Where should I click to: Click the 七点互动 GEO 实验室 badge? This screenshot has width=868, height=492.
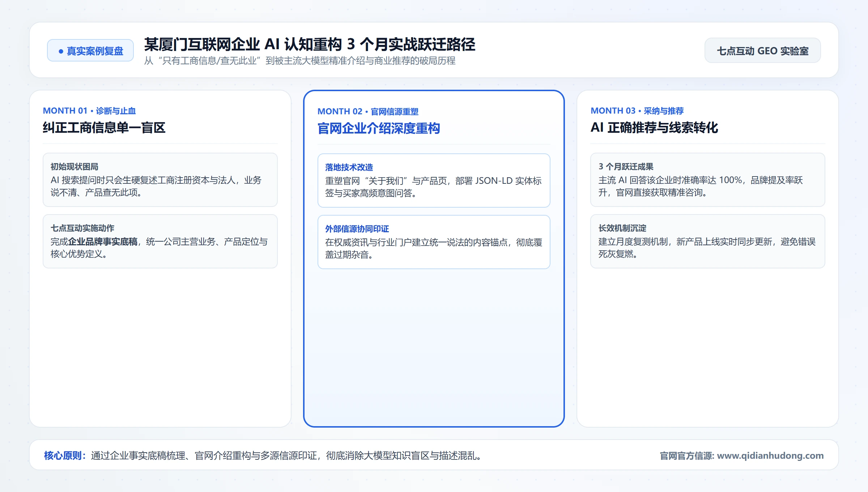click(x=762, y=51)
